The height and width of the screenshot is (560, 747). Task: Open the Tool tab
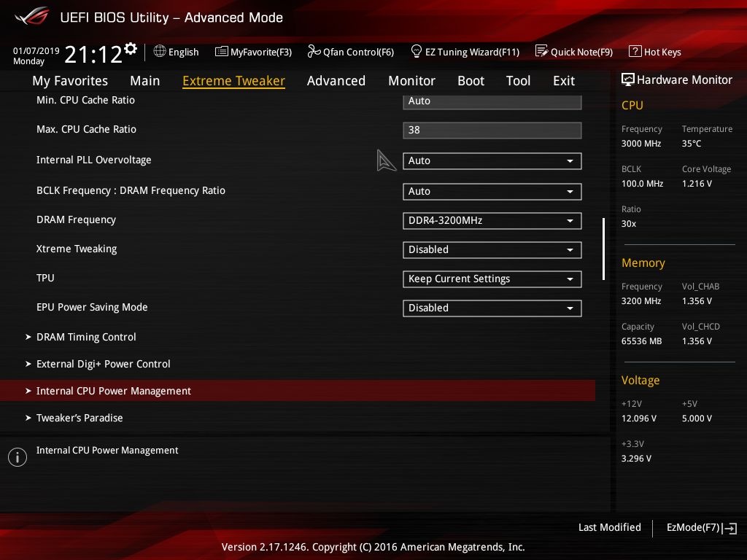(x=519, y=80)
